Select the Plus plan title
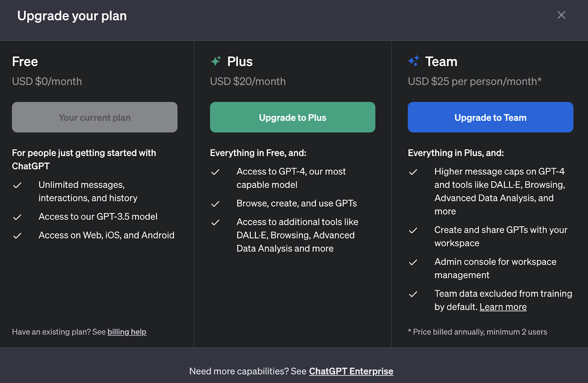This screenshot has height=383, width=588. [240, 61]
